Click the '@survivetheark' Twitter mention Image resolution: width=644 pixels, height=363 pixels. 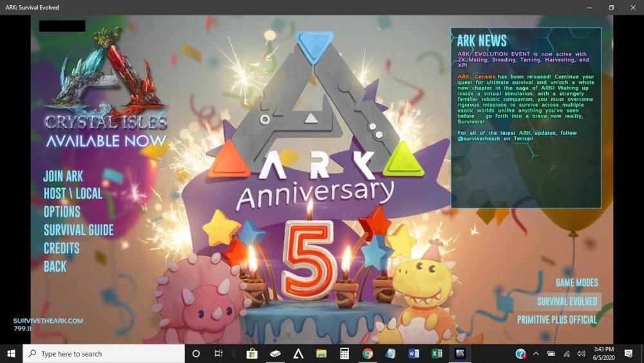pos(479,139)
